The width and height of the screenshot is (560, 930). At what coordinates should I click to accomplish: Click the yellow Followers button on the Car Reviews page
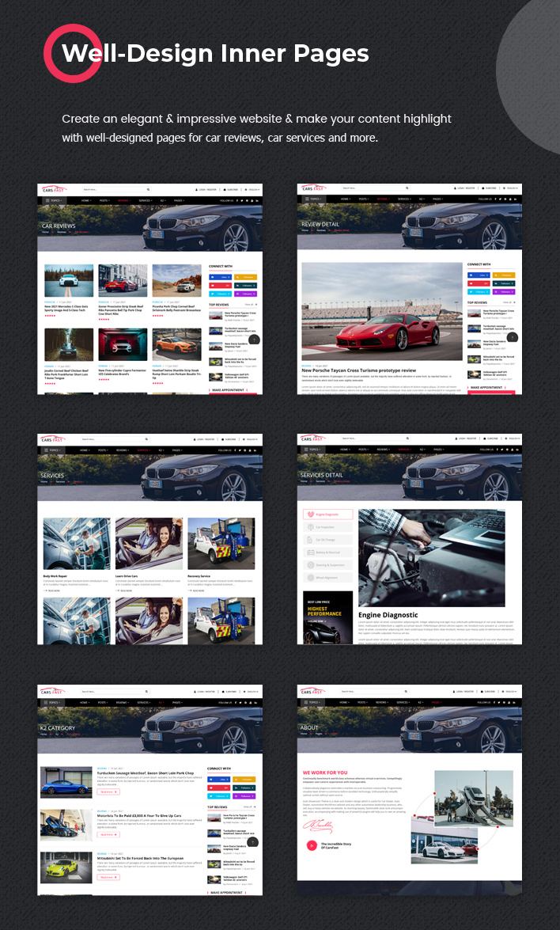(x=245, y=277)
